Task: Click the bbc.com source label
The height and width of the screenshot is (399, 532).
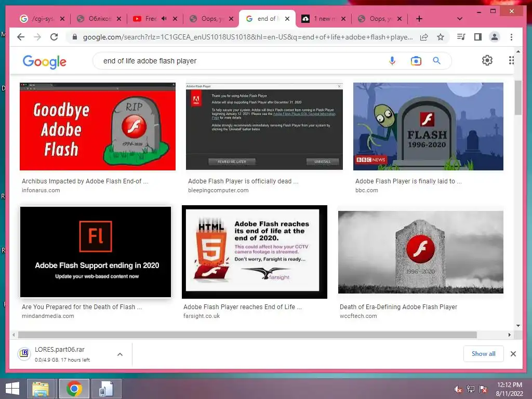Action: click(366, 190)
